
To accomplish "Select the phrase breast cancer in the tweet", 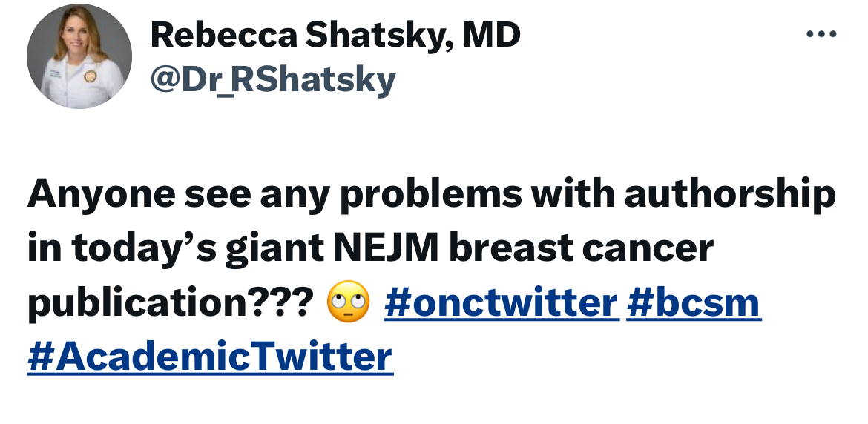I will tap(581, 249).
